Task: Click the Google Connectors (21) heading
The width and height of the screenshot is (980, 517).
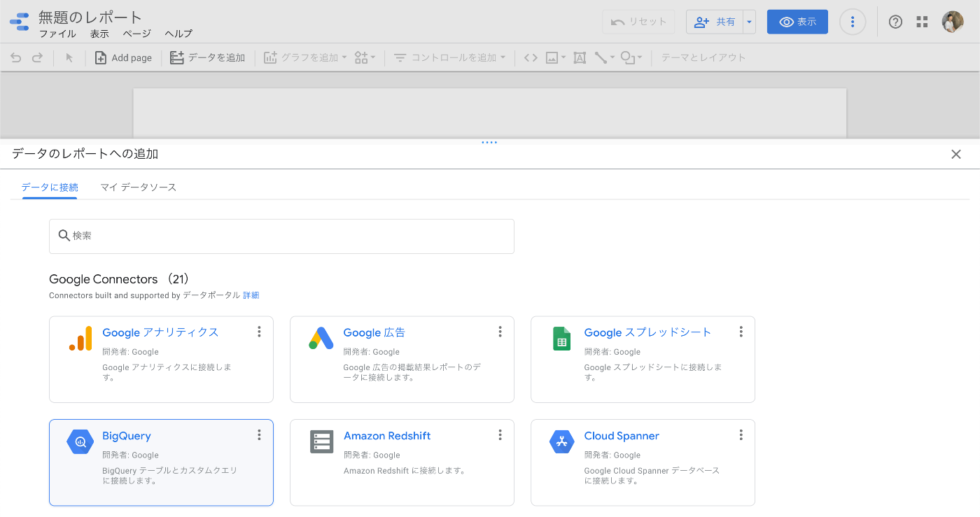Action: pyautogui.click(x=119, y=279)
